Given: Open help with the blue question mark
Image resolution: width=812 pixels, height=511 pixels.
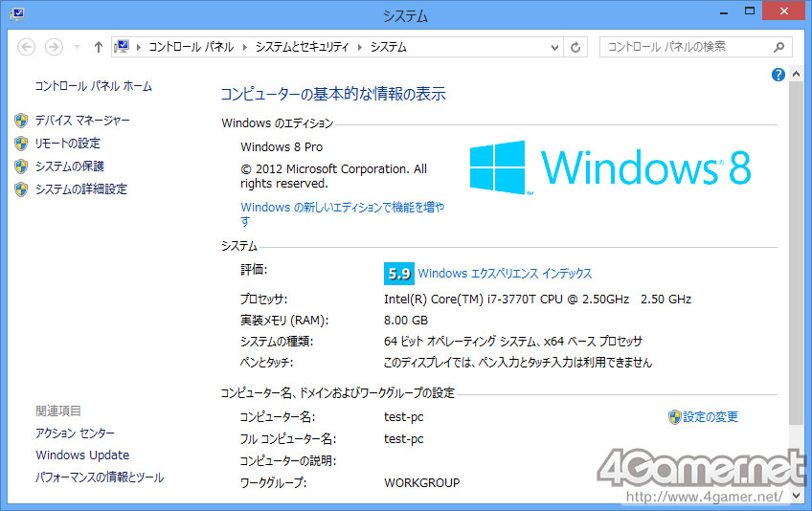Looking at the screenshot, I should click(x=778, y=75).
